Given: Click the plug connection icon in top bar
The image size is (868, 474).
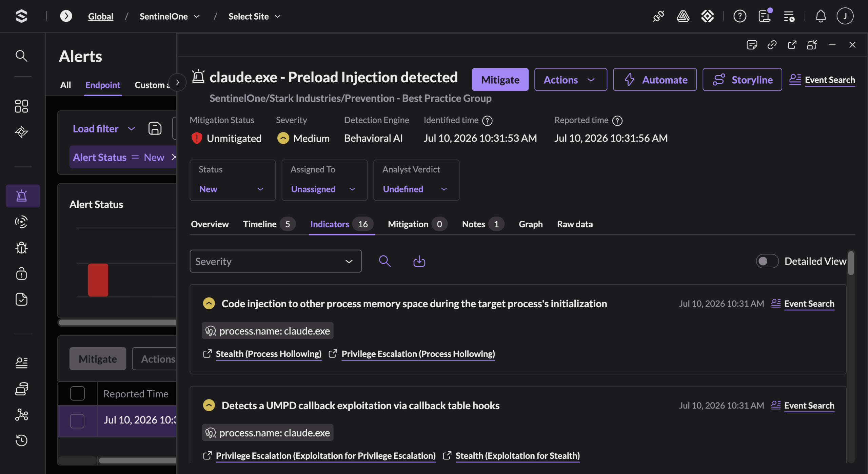Looking at the screenshot, I should pyautogui.click(x=658, y=16).
